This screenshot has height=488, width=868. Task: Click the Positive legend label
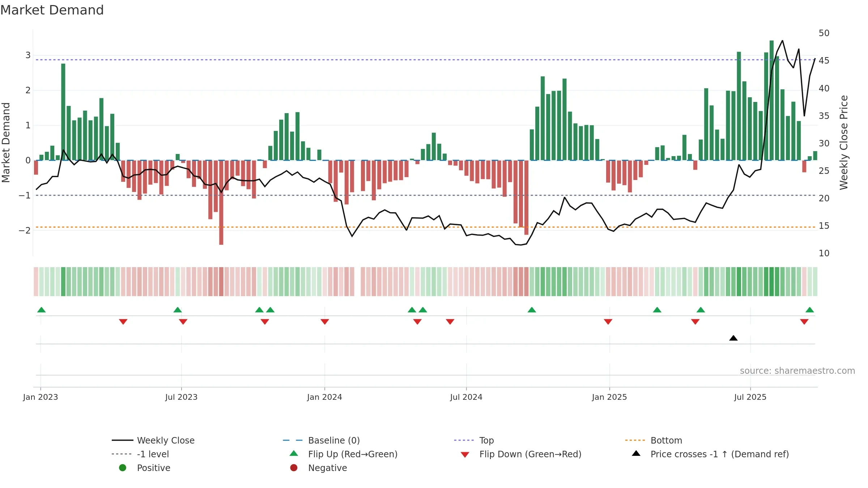153,468
